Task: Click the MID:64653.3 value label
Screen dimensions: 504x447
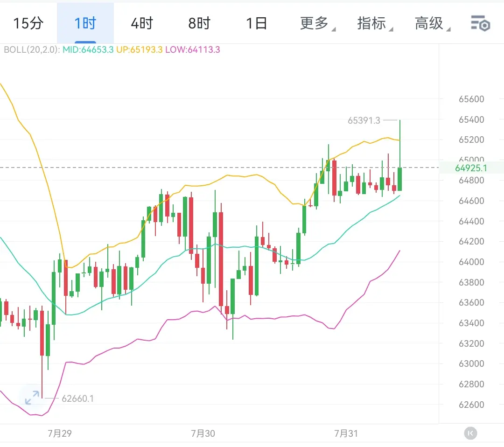Action: (x=88, y=50)
